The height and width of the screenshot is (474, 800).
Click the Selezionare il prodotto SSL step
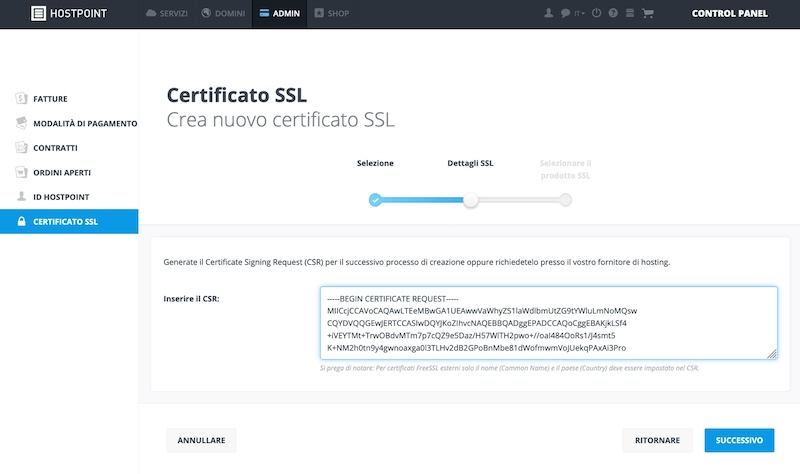pyautogui.click(x=565, y=169)
